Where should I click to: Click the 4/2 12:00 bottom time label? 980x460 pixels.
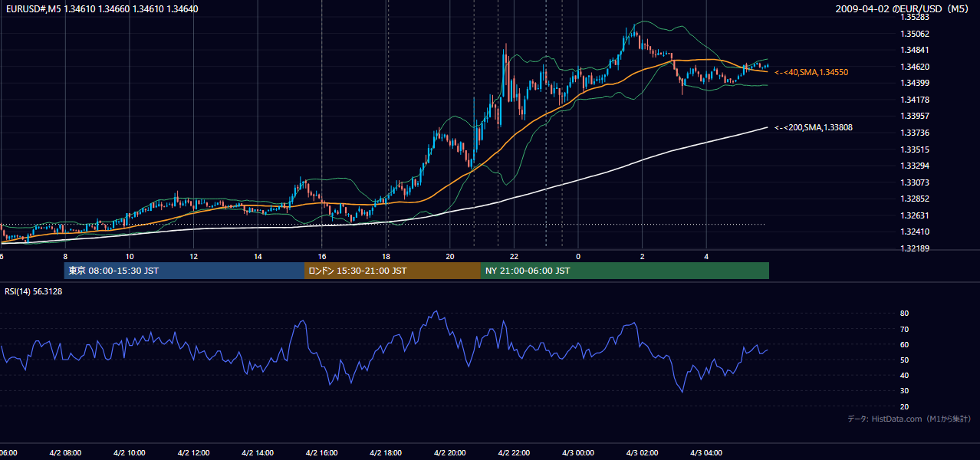(193, 453)
